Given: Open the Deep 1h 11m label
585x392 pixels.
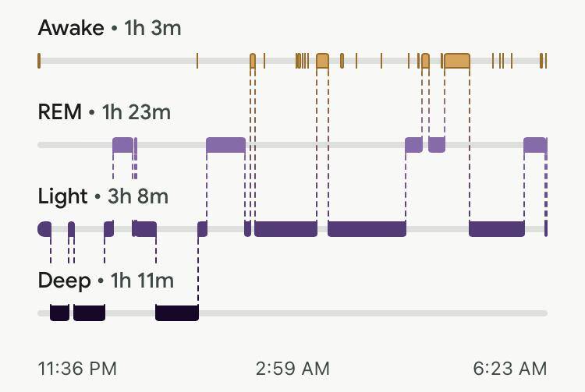Looking at the screenshot, I should [105, 280].
